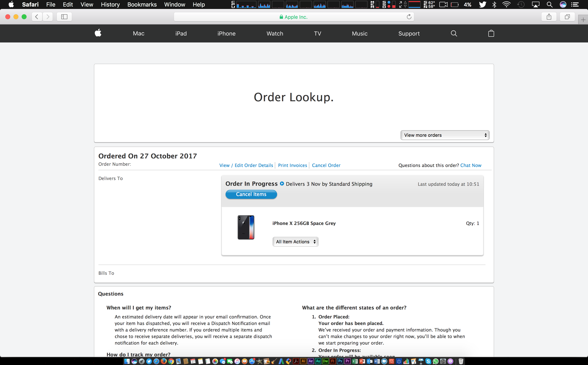This screenshot has width=588, height=365.
Task: Expand the View more orders dropdown
Action: (x=445, y=135)
